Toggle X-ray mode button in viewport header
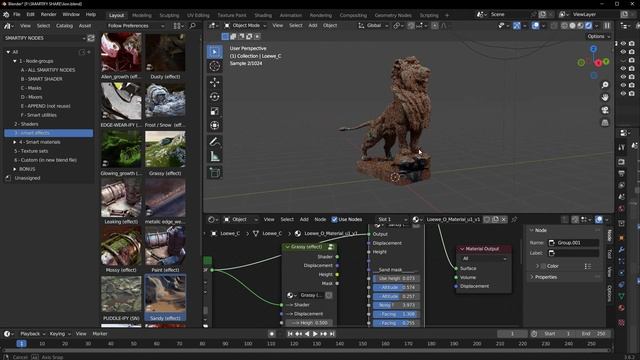The width and height of the screenshot is (640, 360). (554, 26)
